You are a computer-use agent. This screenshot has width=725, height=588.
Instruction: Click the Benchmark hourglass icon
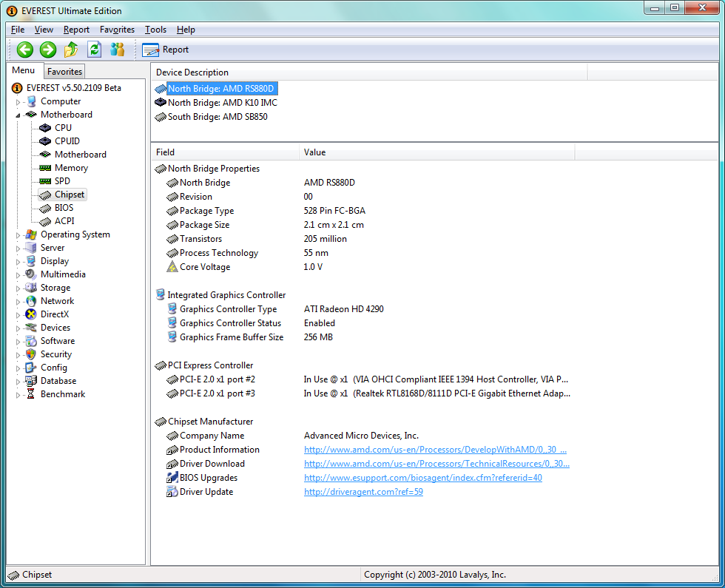[31, 393]
